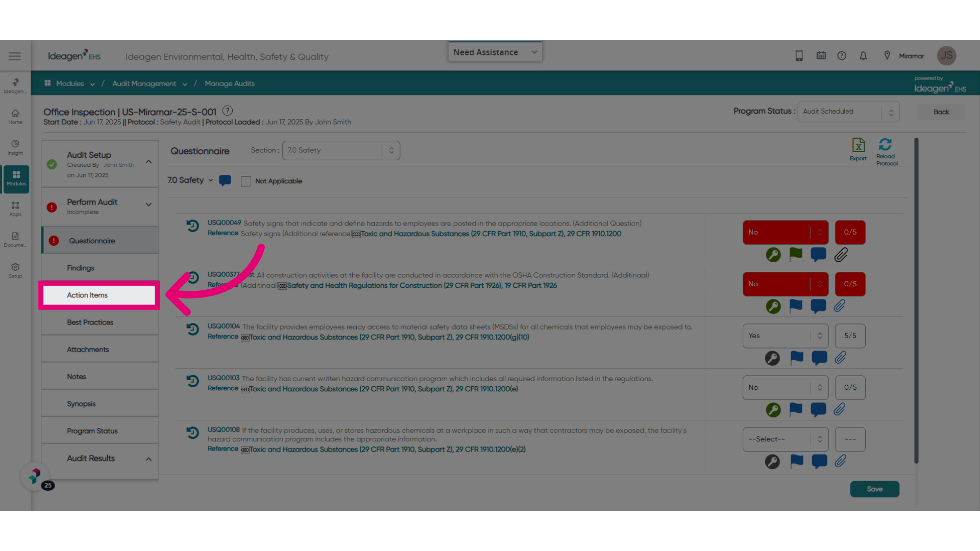Viewport: 980px width, 551px height.
Task: Select Best Practices in the side menu
Action: [100, 322]
